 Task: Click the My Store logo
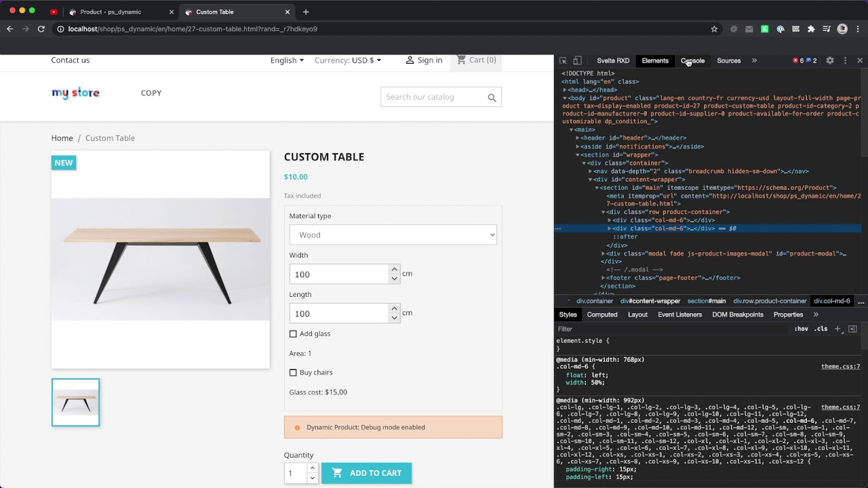[x=75, y=93]
